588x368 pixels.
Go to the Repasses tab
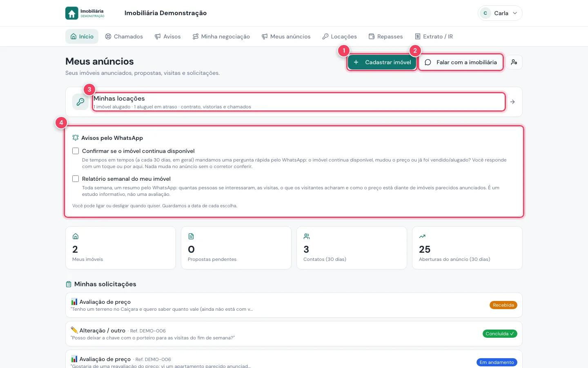coord(385,36)
